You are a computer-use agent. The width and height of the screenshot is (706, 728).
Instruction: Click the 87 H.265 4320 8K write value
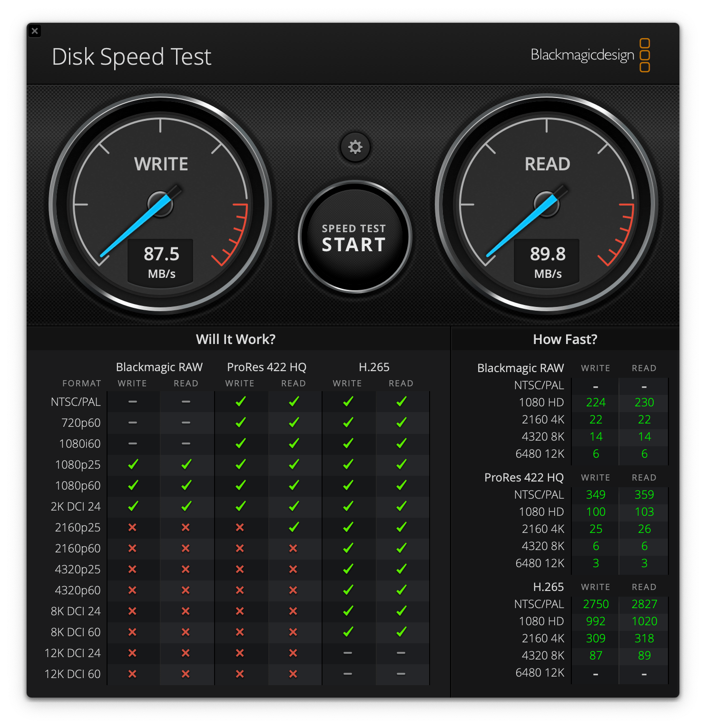596,656
